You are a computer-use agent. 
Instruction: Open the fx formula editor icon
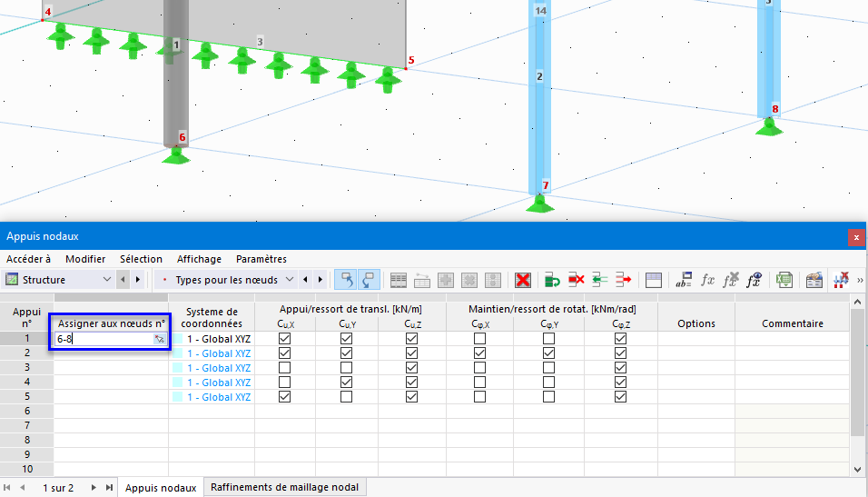707,280
